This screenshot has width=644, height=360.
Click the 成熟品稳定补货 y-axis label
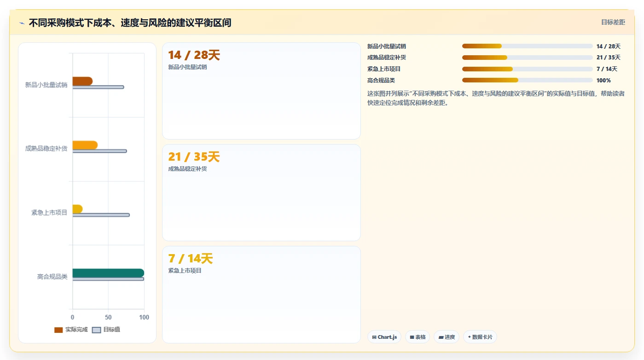pos(46,149)
